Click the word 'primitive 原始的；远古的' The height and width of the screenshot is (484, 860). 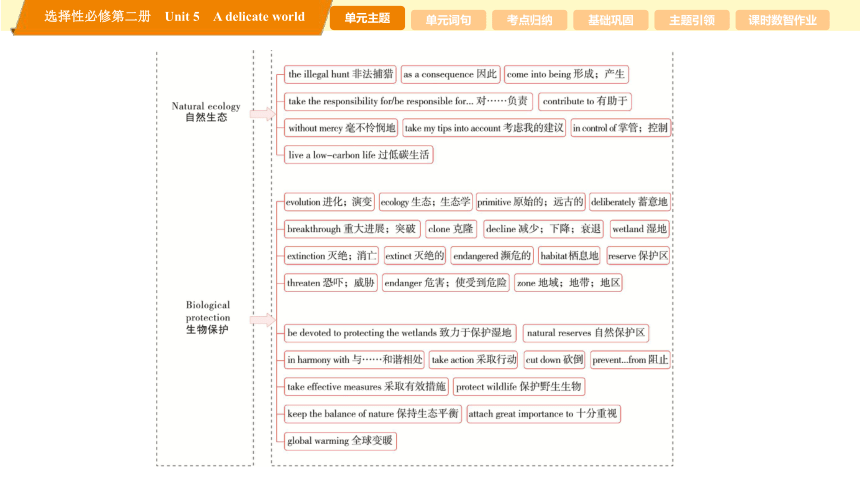click(530, 202)
